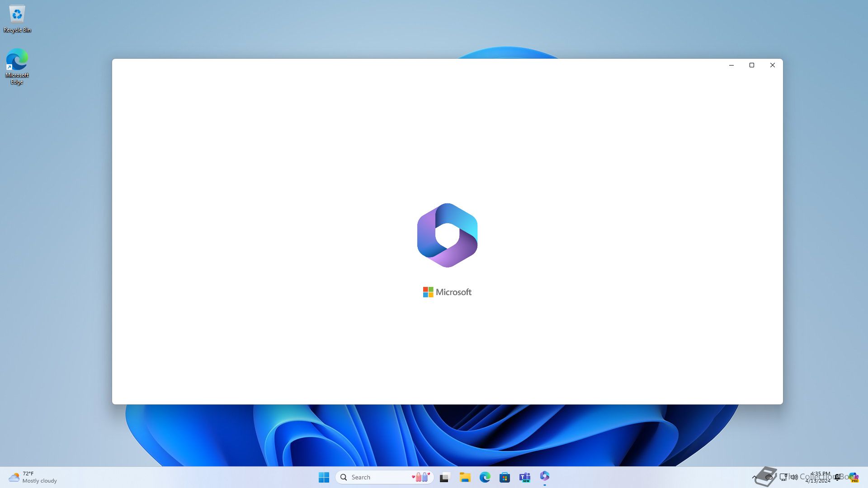Open the Windows Start menu

[324, 477]
